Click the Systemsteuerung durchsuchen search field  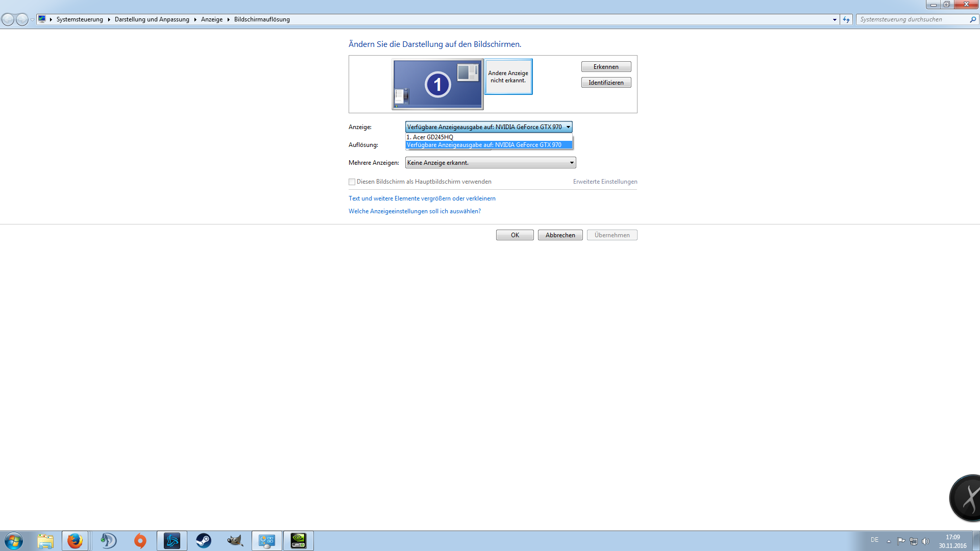coord(913,19)
